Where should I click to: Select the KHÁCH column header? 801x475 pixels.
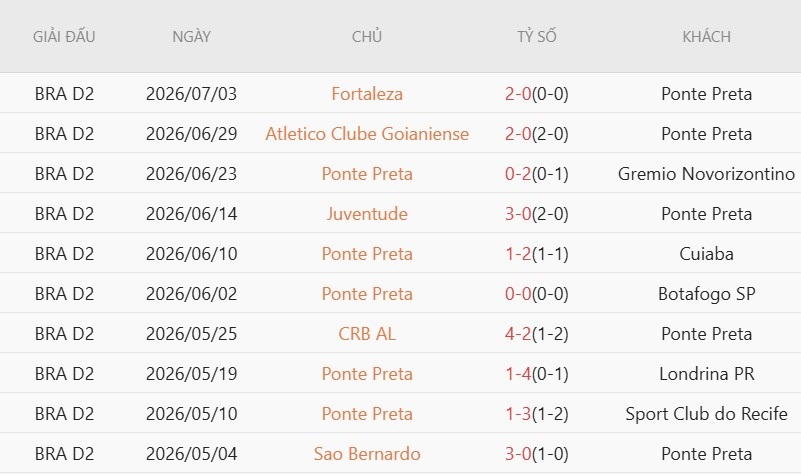point(706,37)
